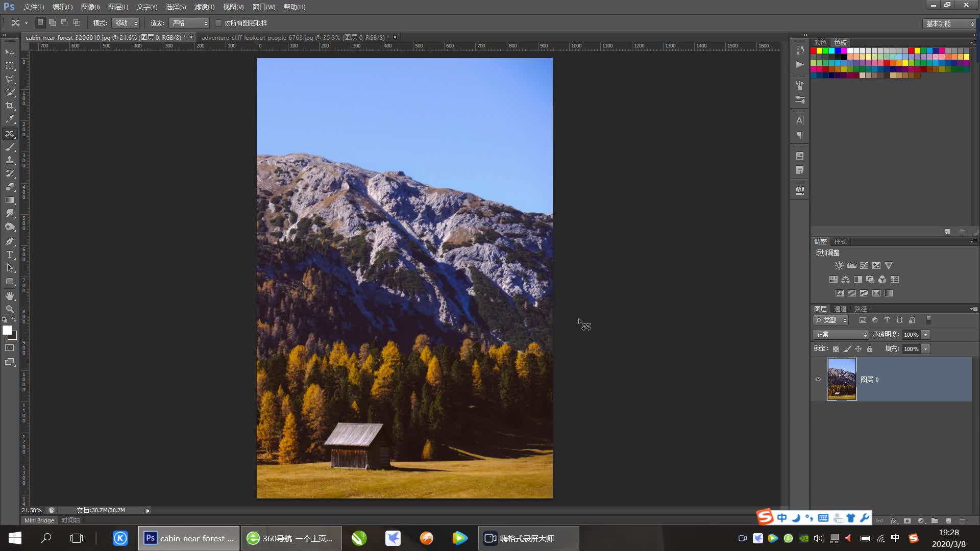
Task: Open the Mini Bridge panel
Action: coord(39,520)
